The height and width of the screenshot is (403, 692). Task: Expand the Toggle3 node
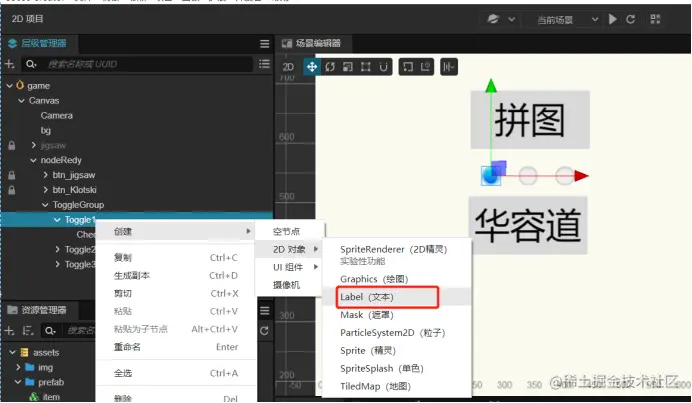click(57, 264)
